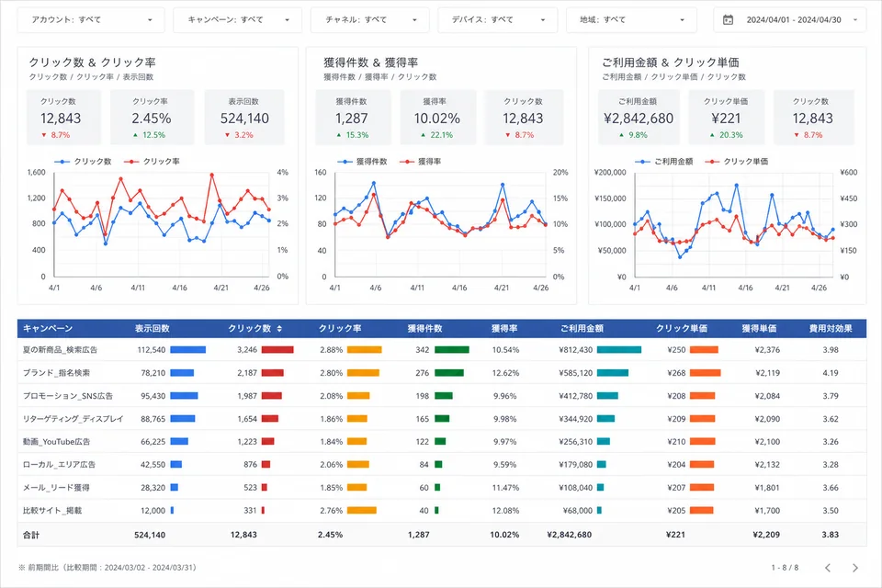This screenshot has height=588, width=882.
Task: Click the 1 - 8 / 8 pagination text
Action: 785,568
